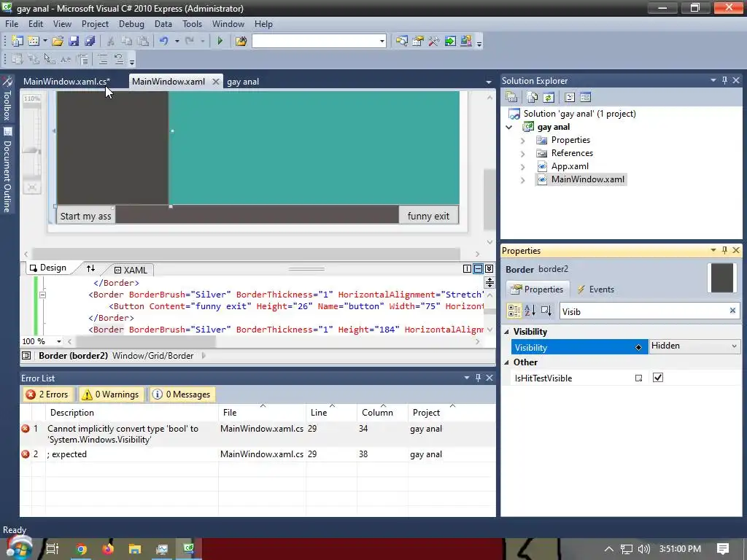Open the Windows Start button

(19, 548)
